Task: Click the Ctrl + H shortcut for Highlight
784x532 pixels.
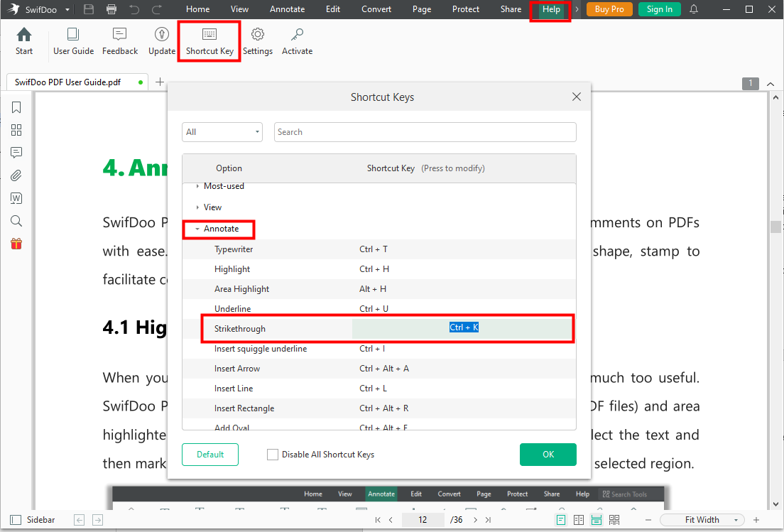Action: pos(374,269)
